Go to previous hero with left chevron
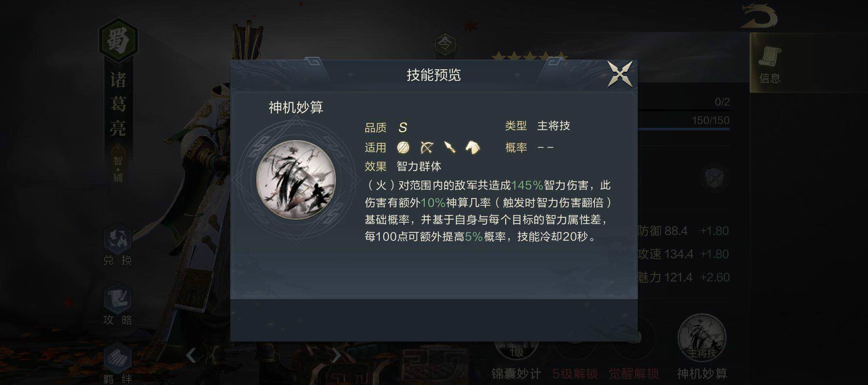This screenshot has height=385, width=868. pos(191,355)
